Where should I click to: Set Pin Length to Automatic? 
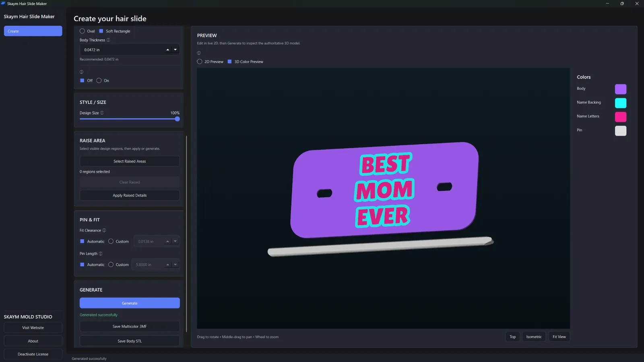point(92,265)
